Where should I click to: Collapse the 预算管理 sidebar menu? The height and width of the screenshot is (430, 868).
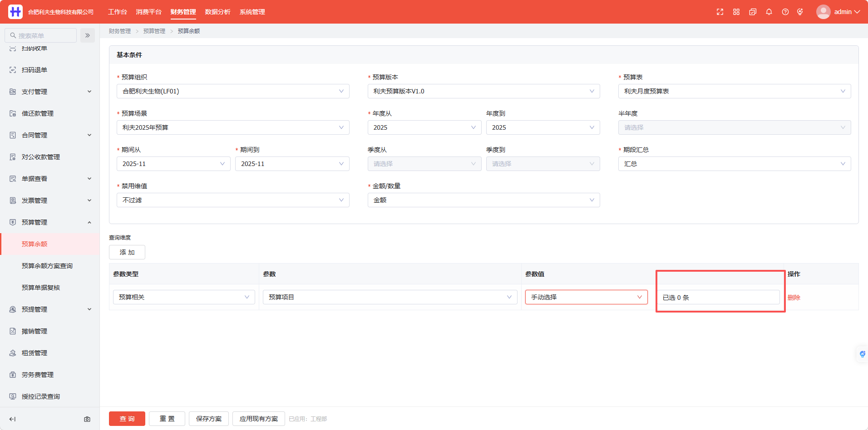(x=50, y=222)
